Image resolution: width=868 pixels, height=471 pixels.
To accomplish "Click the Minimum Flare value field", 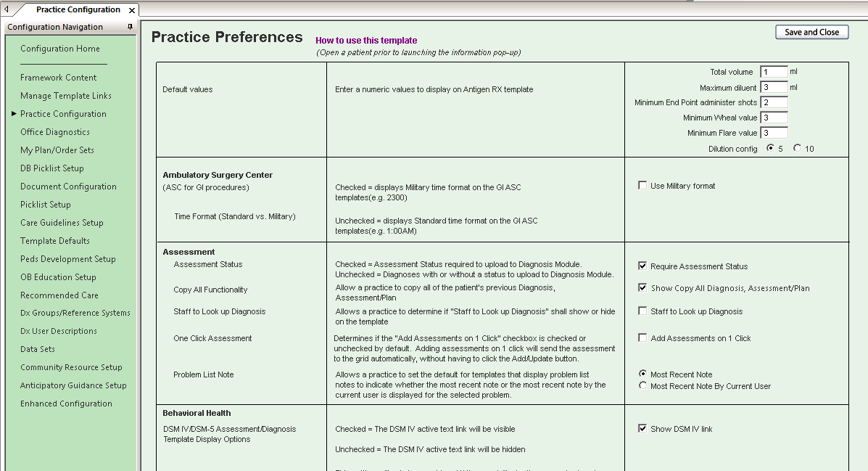I will point(774,133).
